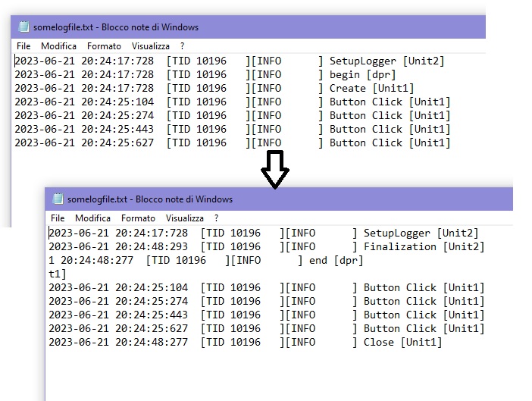Click the Notepad icon in the upper window title bar

pyautogui.click(x=23, y=27)
